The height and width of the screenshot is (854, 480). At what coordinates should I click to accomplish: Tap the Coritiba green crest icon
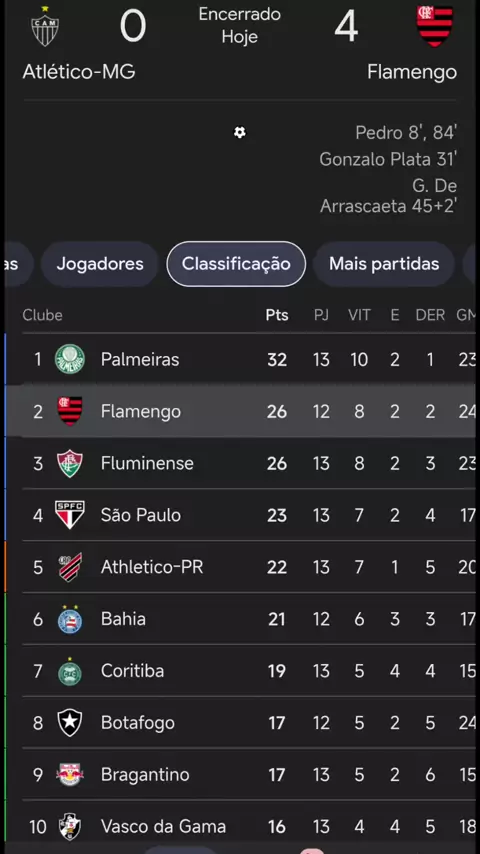click(x=70, y=671)
